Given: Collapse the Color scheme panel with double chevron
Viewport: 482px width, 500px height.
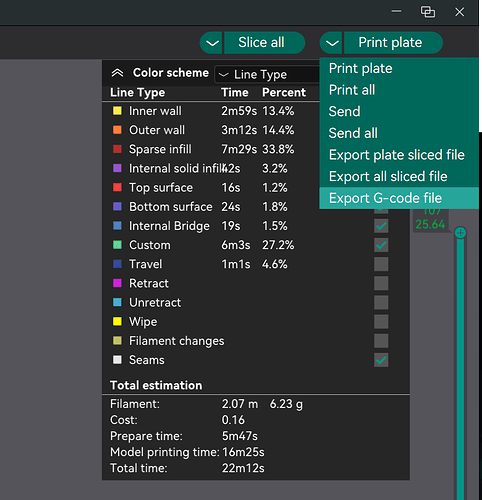Looking at the screenshot, I should point(117,73).
